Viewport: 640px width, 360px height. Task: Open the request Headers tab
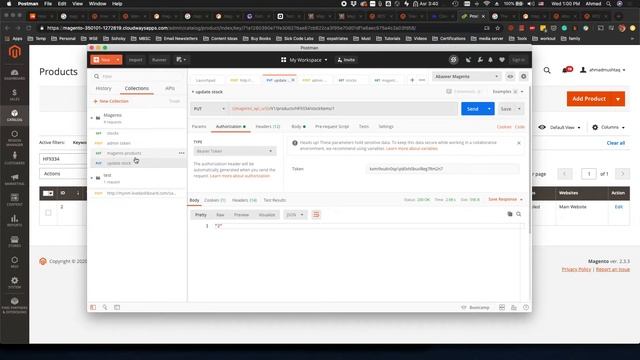click(268, 127)
